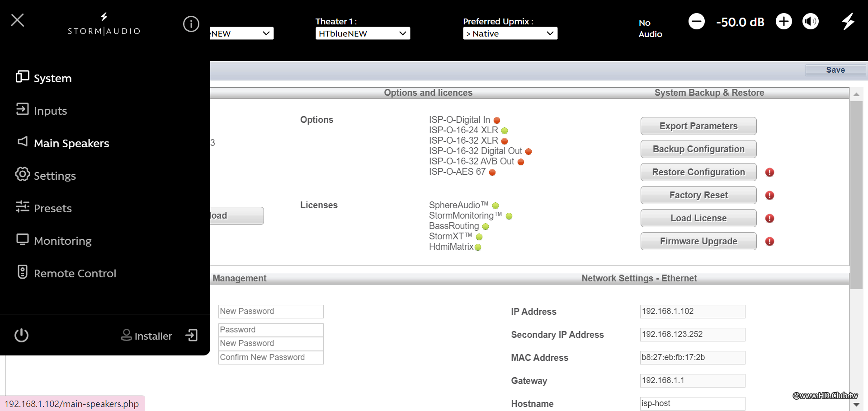Click Restore Configuration button
The height and width of the screenshot is (411, 868).
pos(698,172)
